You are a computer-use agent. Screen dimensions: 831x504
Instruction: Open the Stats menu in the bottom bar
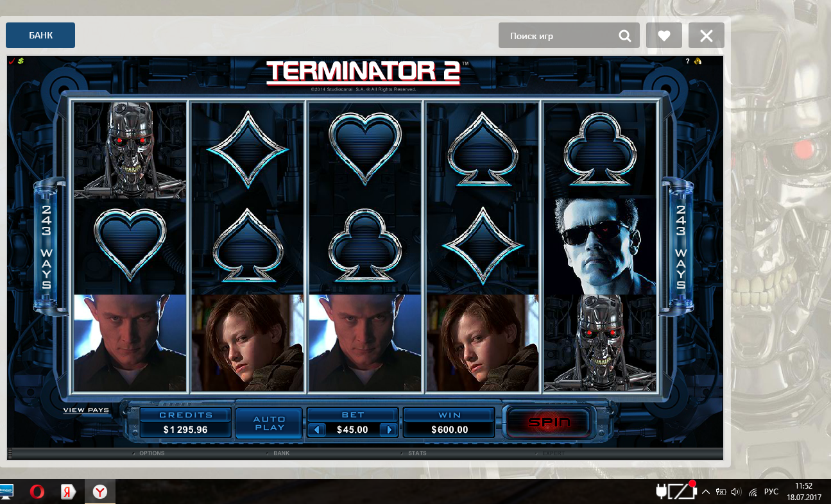[417, 453]
